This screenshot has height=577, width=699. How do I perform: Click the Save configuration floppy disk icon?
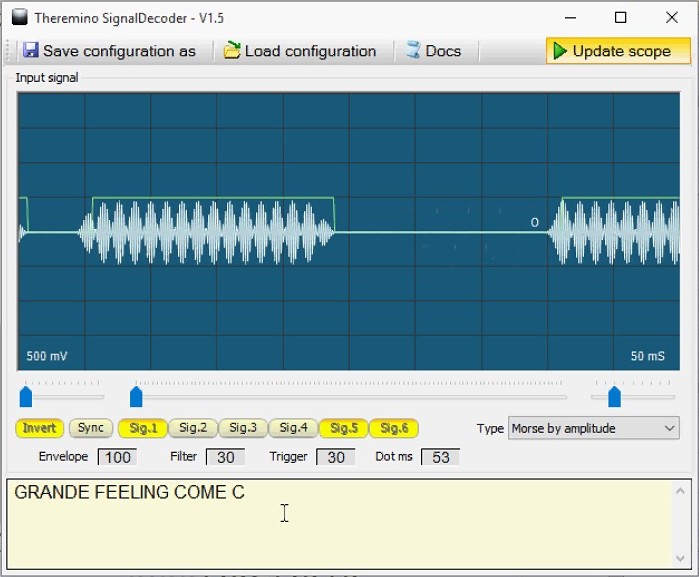(x=30, y=51)
